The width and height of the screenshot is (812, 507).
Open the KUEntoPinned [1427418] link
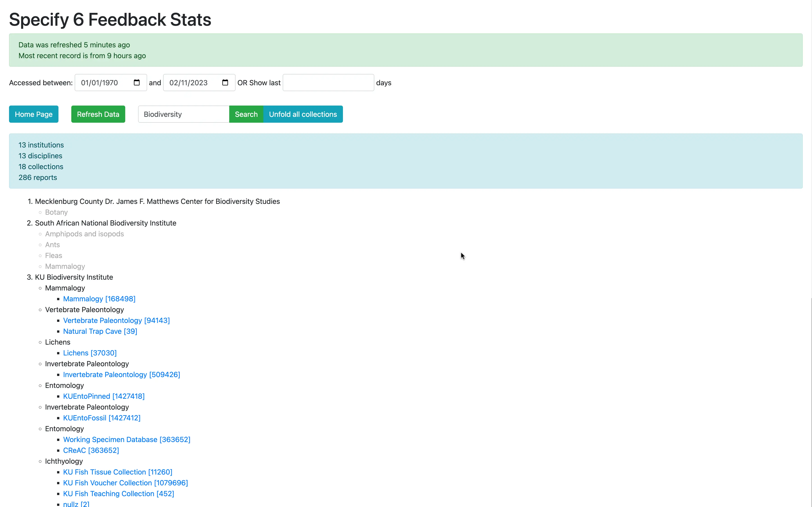pyautogui.click(x=104, y=396)
